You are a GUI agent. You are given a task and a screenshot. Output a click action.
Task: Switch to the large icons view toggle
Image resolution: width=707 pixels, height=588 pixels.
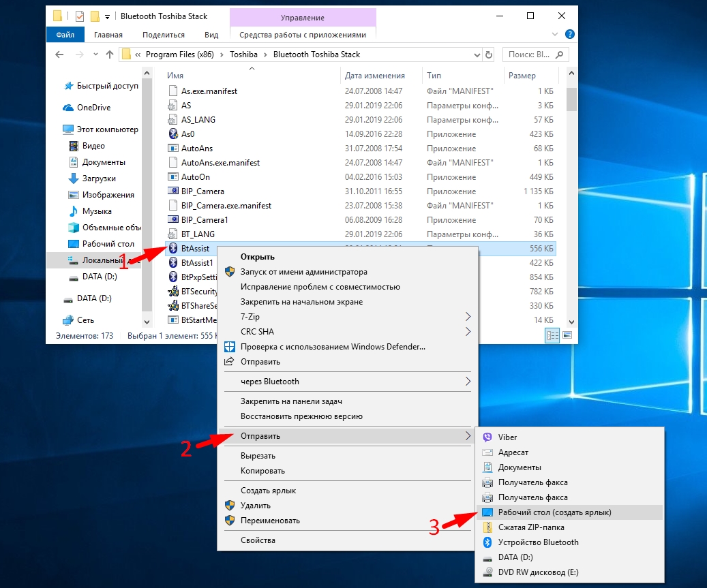pyautogui.click(x=566, y=335)
